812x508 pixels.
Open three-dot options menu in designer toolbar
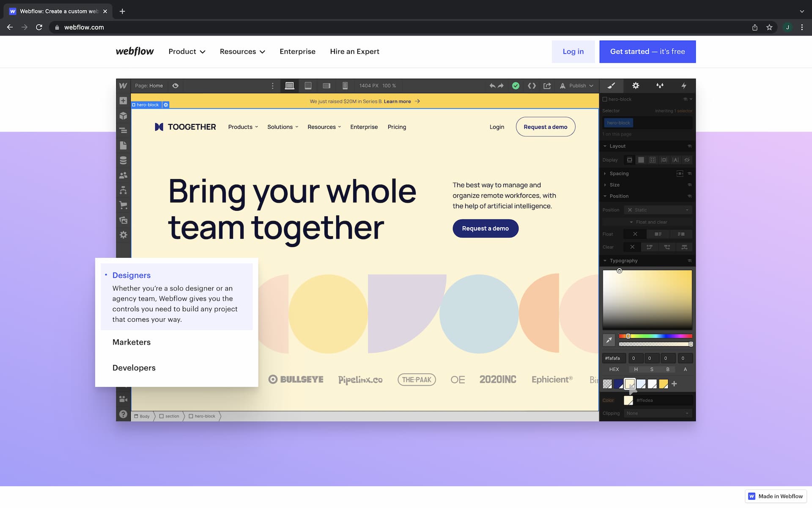pos(272,86)
